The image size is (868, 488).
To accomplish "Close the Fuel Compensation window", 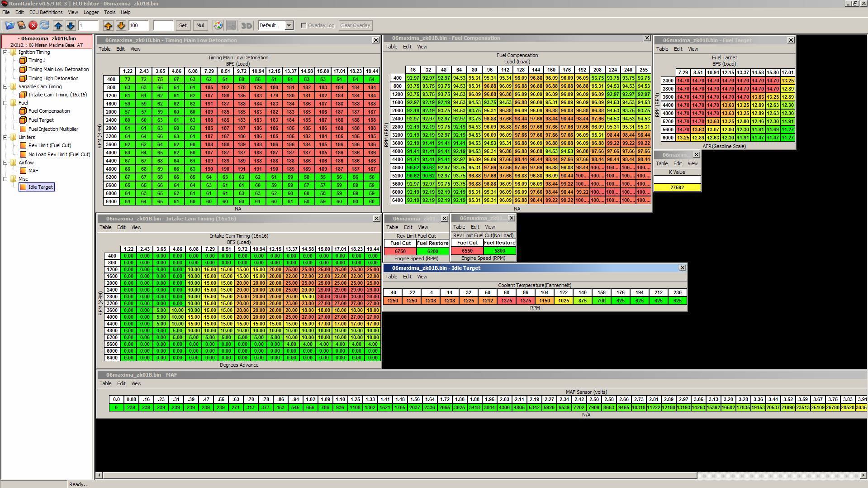I will pyautogui.click(x=647, y=38).
